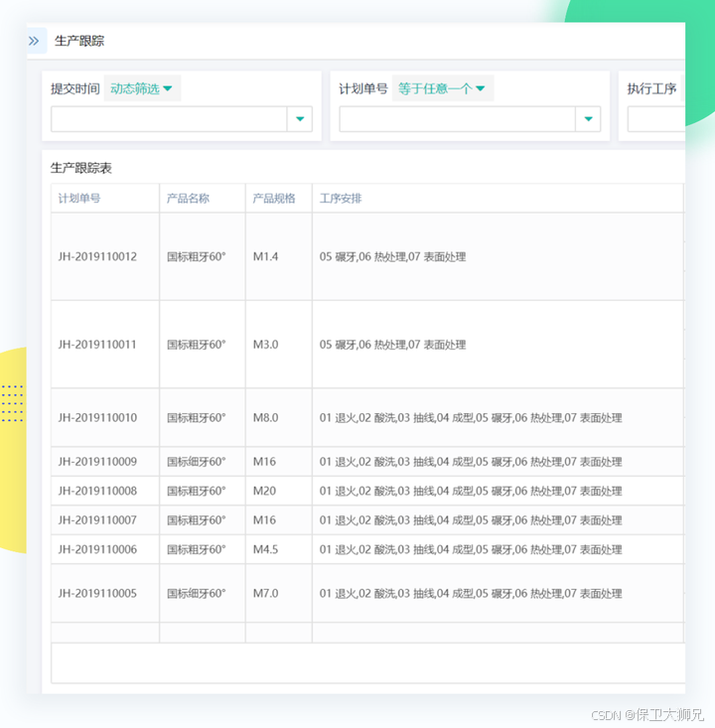715x728 pixels.
Task: Click process cell in JH-2019110012 row
Action: click(x=393, y=257)
